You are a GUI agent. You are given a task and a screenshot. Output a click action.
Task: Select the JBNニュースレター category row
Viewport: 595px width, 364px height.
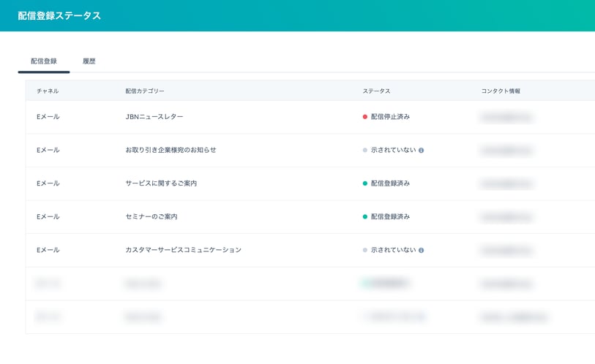(310, 117)
